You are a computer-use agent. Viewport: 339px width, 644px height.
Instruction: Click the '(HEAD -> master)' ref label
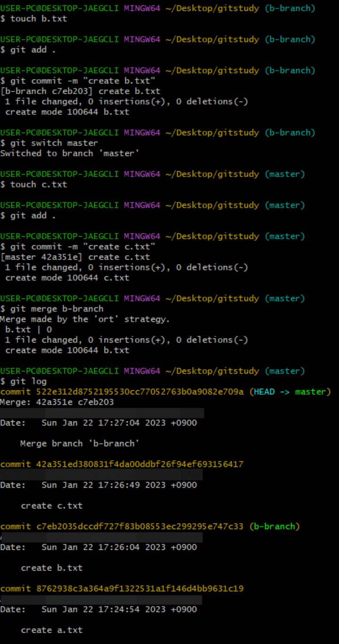point(290,392)
